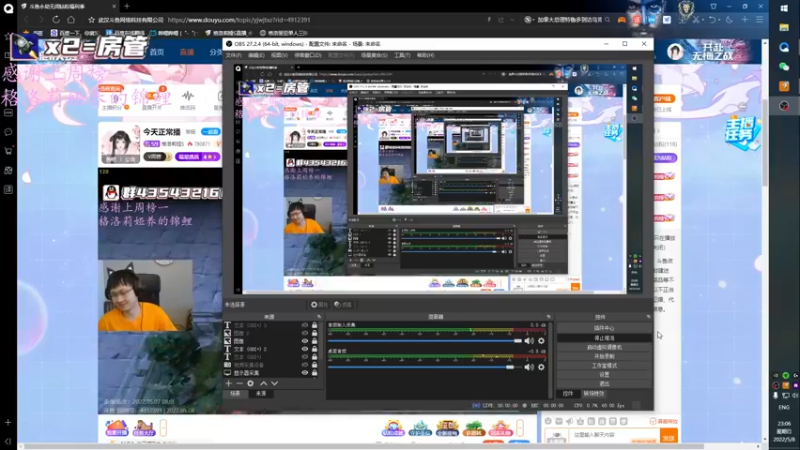Switch to the 场景 scenes tab
This screenshot has width=800, height=450.
(x=235, y=393)
